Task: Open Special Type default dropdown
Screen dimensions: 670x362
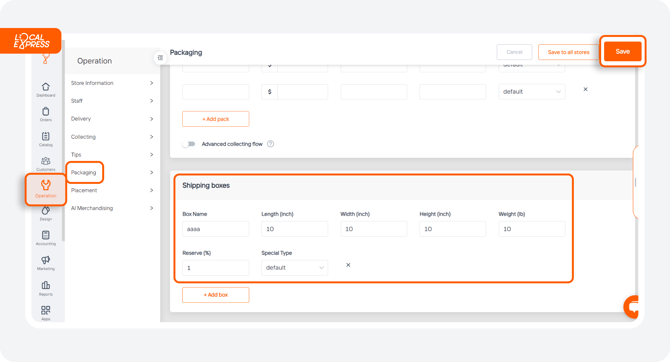Action: click(x=294, y=268)
